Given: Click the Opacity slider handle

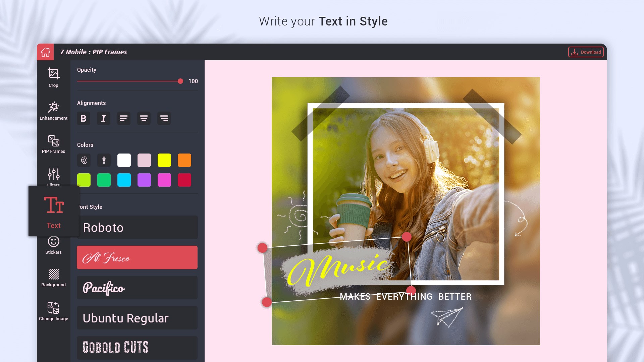Looking at the screenshot, I should pos(180,81).
